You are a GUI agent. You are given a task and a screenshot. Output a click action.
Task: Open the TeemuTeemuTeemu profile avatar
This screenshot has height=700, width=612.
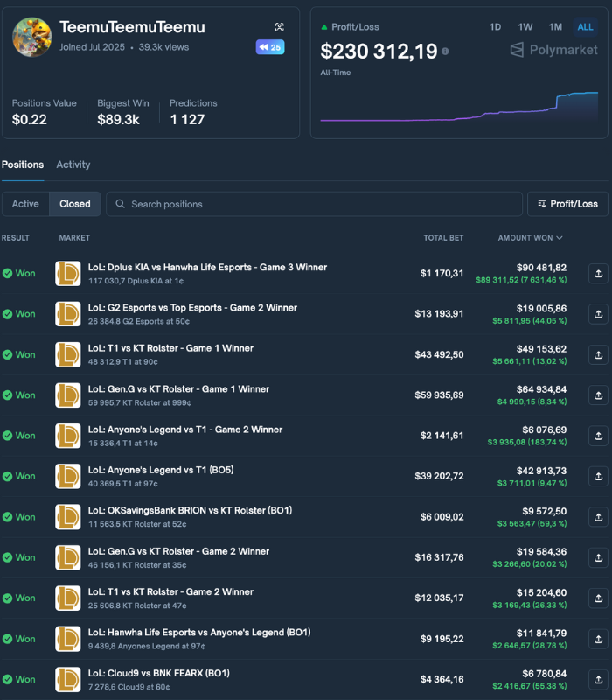point(31,37)
